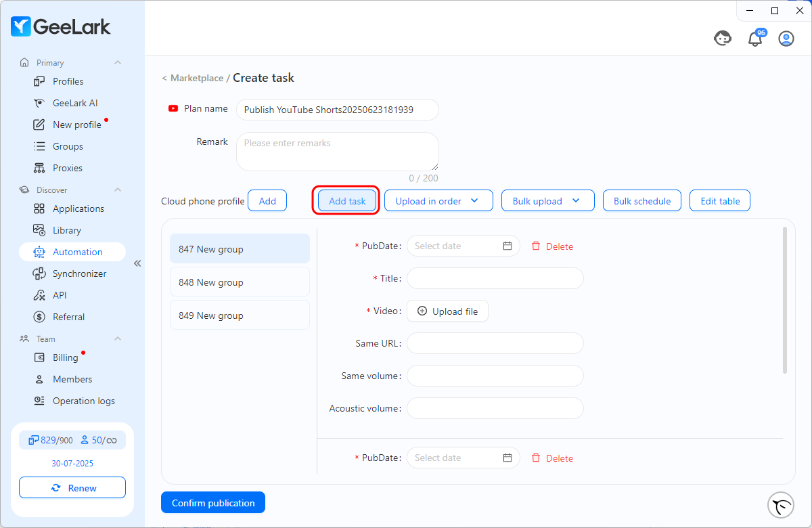Delete the second task entry

point(552,458)
